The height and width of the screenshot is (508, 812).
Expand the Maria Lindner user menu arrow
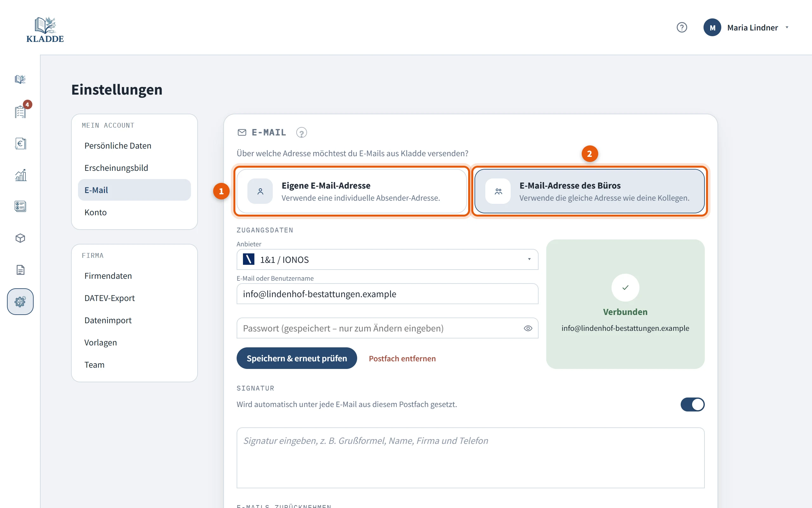coord(787,28)
